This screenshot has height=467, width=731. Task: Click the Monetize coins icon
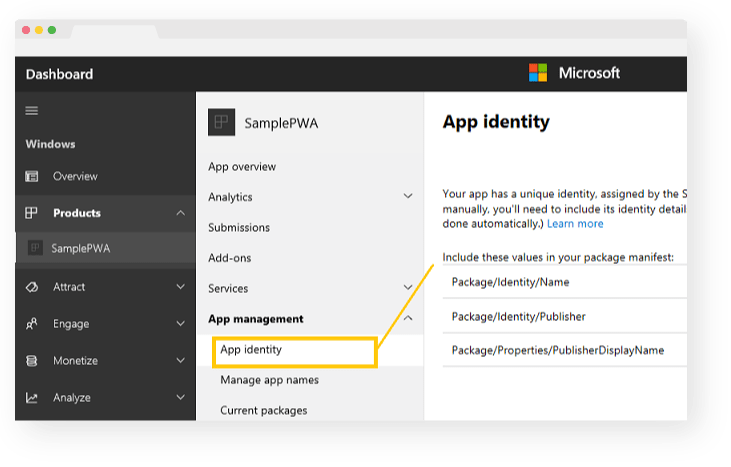pos(32,361)
